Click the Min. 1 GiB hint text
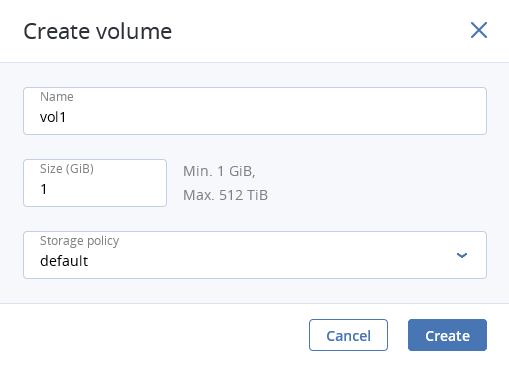This screenshot has height=365, width=509. click(219, 171)
